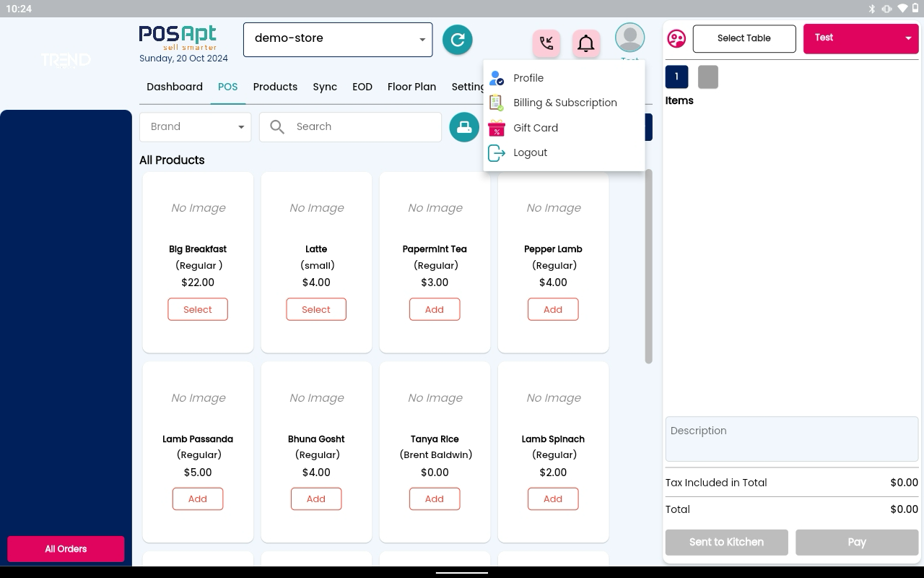Viewport: 924px width, 578px height.
Task: Add Pepper Lamb to order
Action: pyautogui.click(x=553, y=309)
